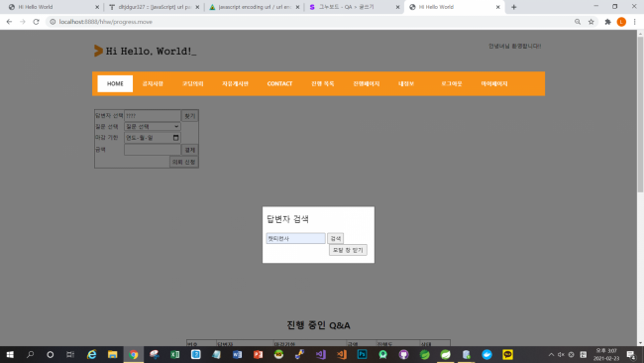Screen dimensions: 644x363
Task: Open the Chrome extensions puzzle icon
Action: click(608, 22)
